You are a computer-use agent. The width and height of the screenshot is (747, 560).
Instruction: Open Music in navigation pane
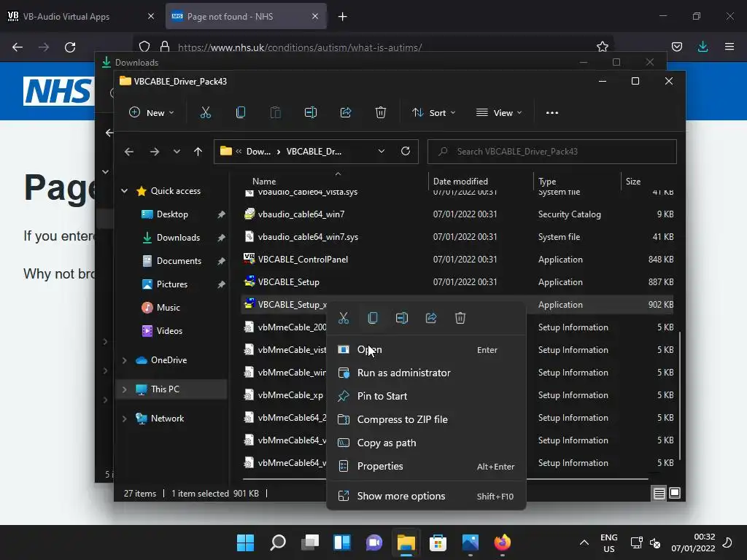coord(169,308)
